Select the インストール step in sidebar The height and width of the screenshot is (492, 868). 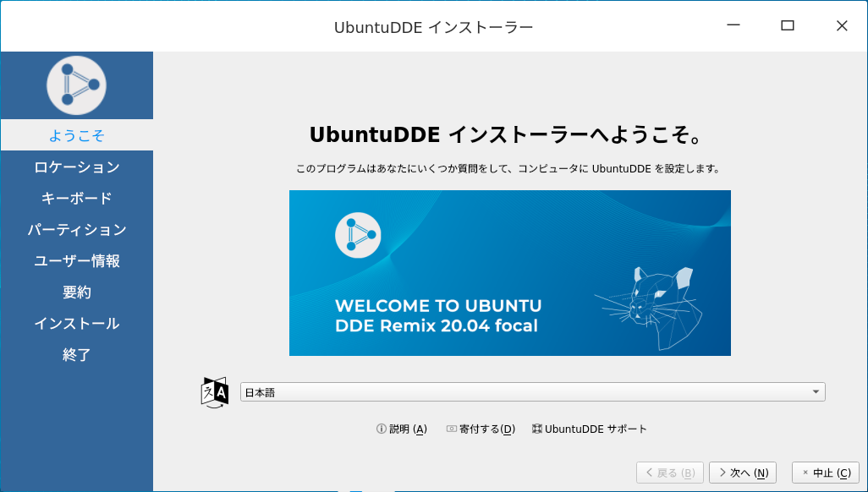pyautogui.click(x=77, y=323)
